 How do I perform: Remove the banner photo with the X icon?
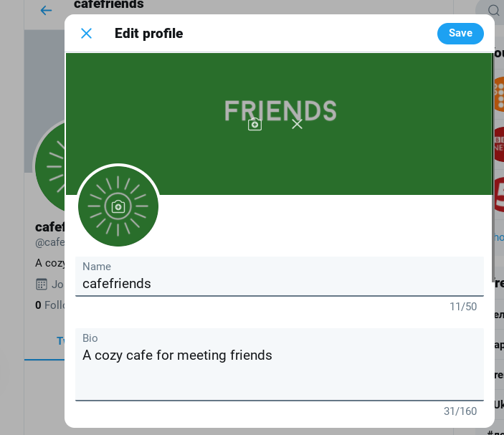[x=298, y=124]
